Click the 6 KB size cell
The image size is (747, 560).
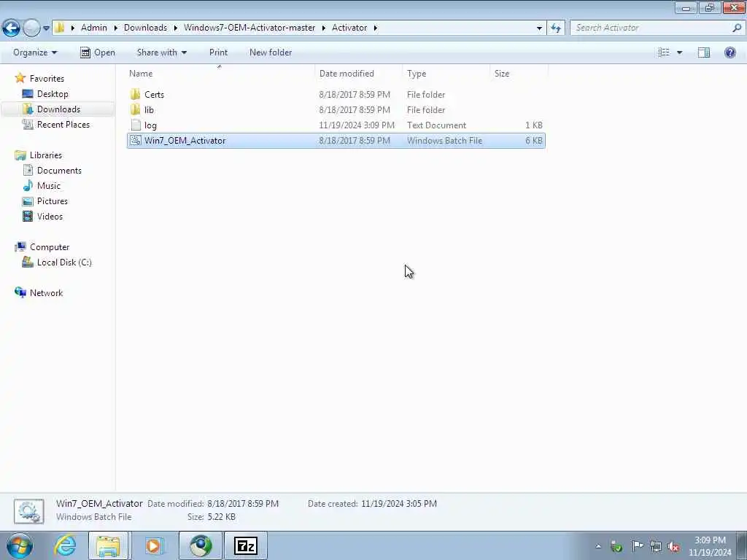tap(534, 141)
